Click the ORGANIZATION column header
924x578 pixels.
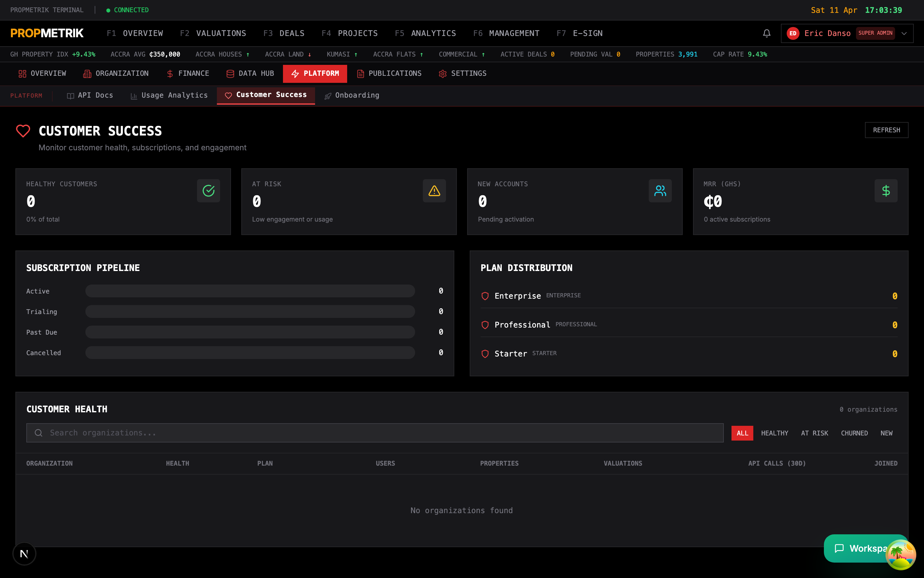tap(49, 463)
